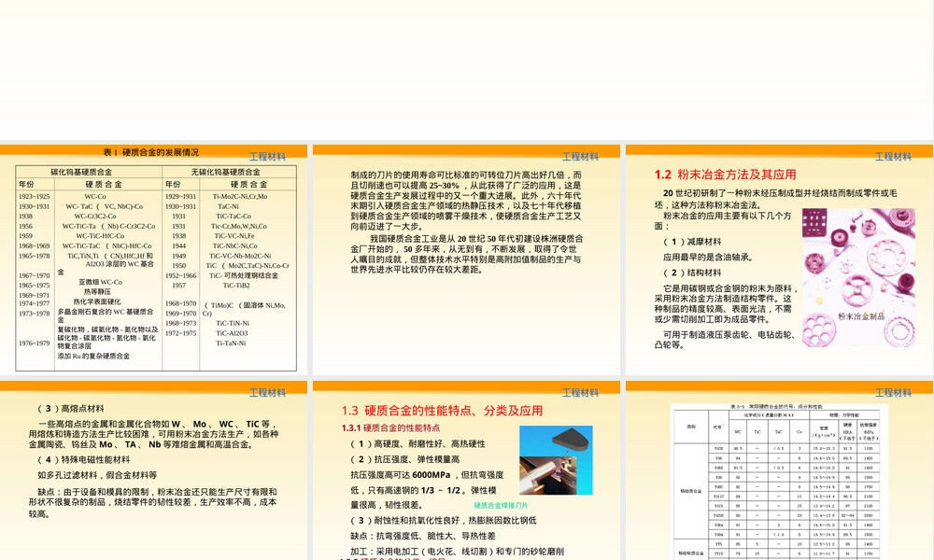
Task: Click the entry 添加 Ru 的复杂硬质合金
Action: (x=93, y=356)
